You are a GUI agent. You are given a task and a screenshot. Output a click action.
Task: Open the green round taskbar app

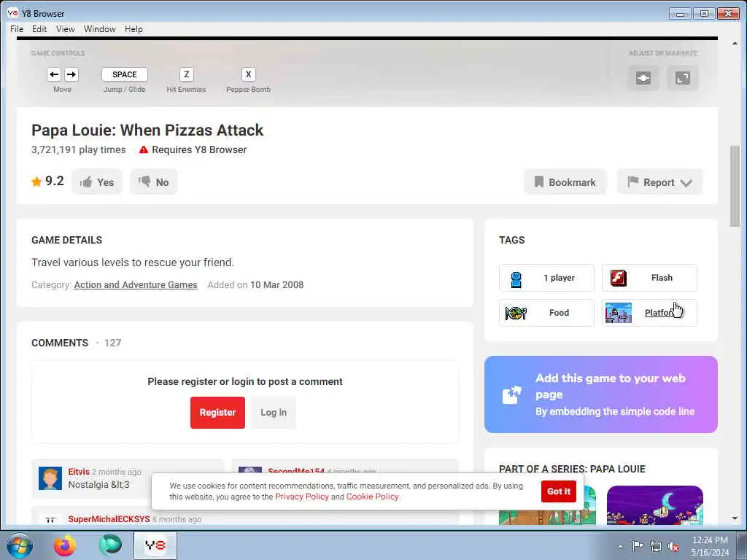tap(110, 545)
